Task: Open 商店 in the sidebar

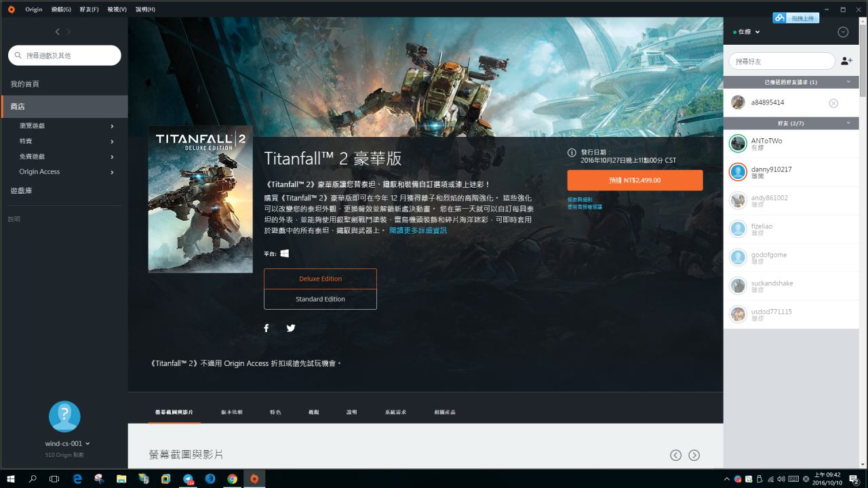Action: [x=64, y=107]
